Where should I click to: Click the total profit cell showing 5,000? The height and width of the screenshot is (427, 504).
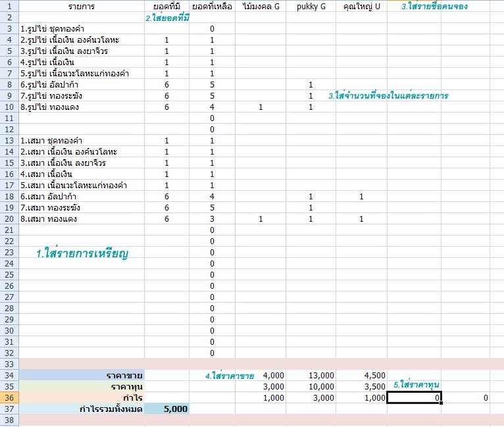point(167,409)
